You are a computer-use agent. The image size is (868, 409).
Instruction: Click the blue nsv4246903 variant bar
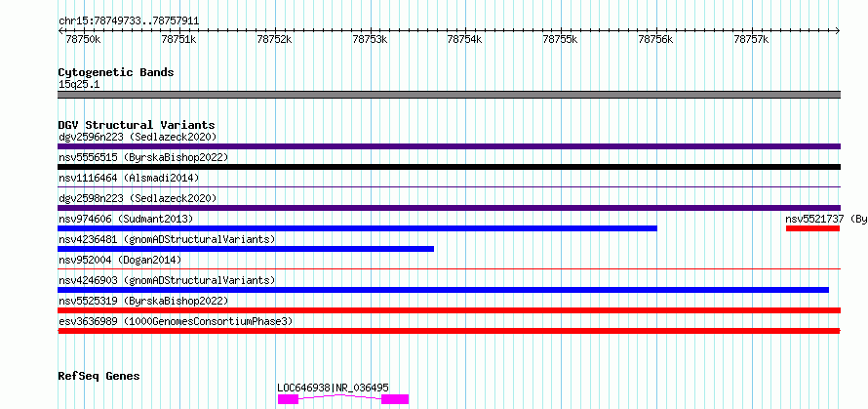click(x=443, y=290)
